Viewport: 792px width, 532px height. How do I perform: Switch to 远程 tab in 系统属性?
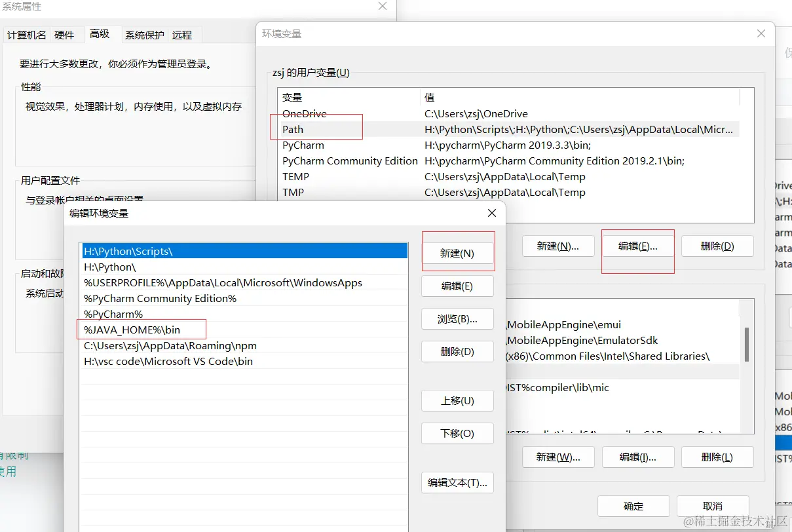point(182,35)
